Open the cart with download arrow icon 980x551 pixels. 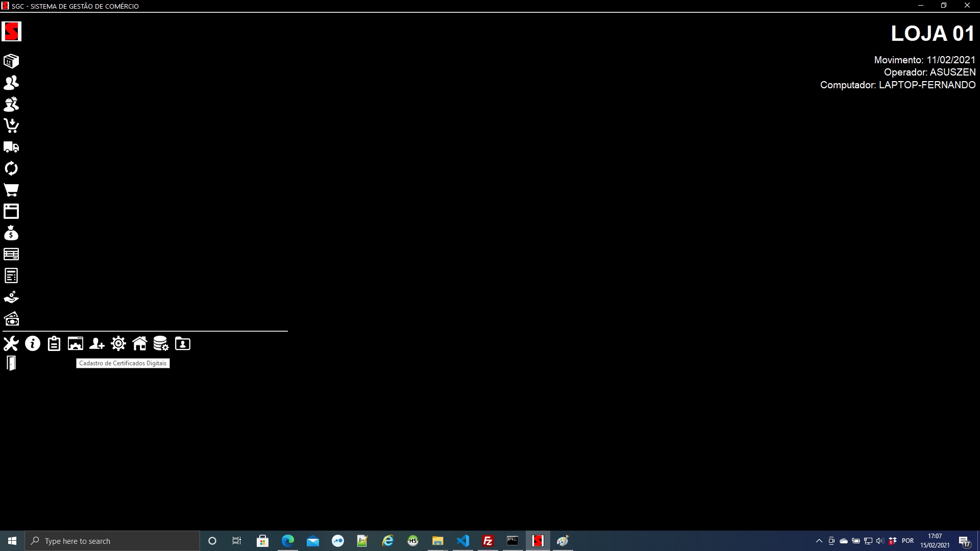click(11, 126)
